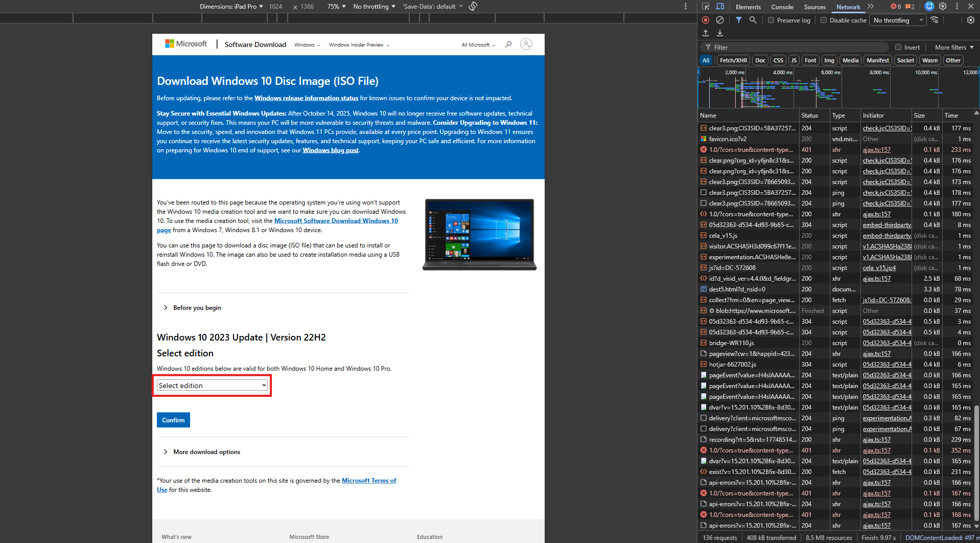Image resolution: width=980 pixels, height=543 pixels.
Task: Open network search magnifier
Action: (753, 20)
